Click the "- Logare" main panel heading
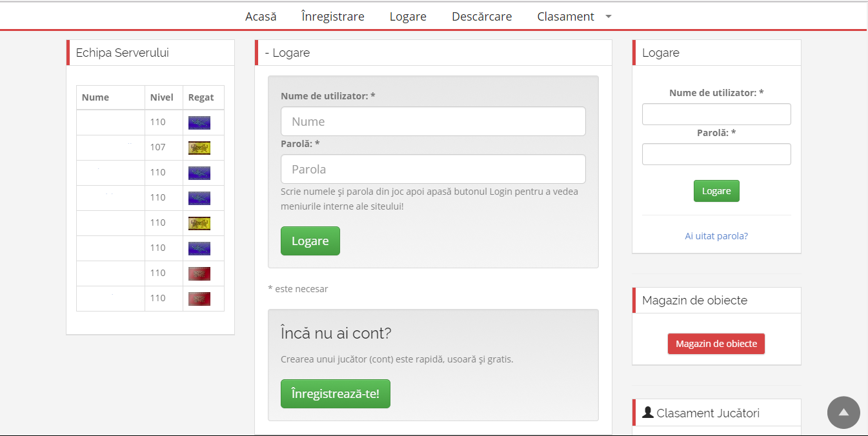The width and height of the screenshot is (868, 436). pos(287,53)
